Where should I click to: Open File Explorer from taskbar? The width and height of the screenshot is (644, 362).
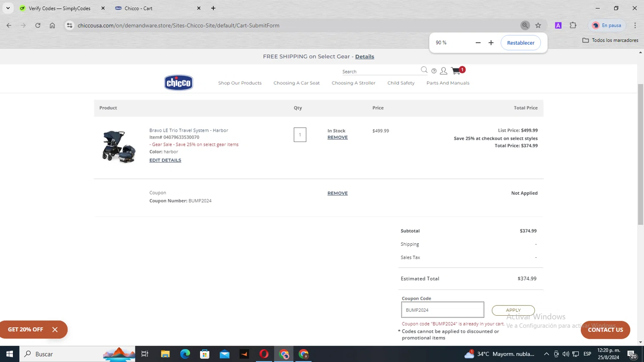click(x=165, y=354)
